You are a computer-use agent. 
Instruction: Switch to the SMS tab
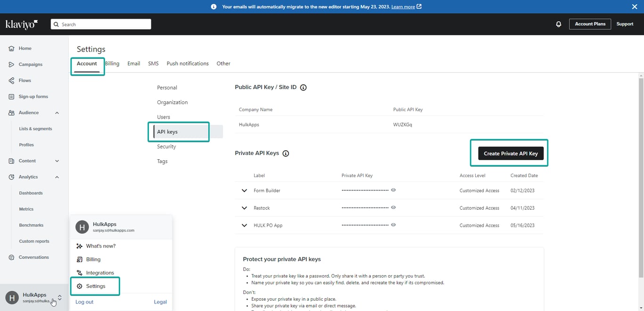(x=153, y=64)
